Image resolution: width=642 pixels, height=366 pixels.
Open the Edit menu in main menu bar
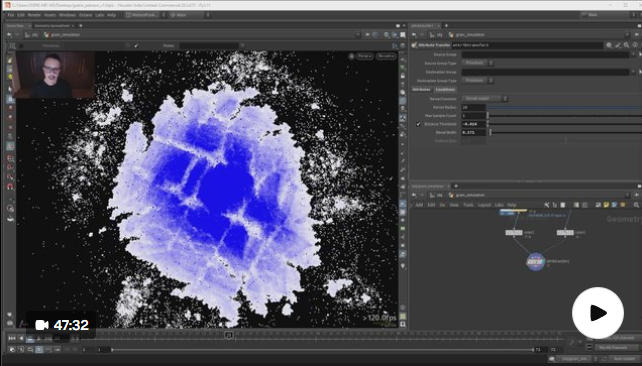point(21,15)
